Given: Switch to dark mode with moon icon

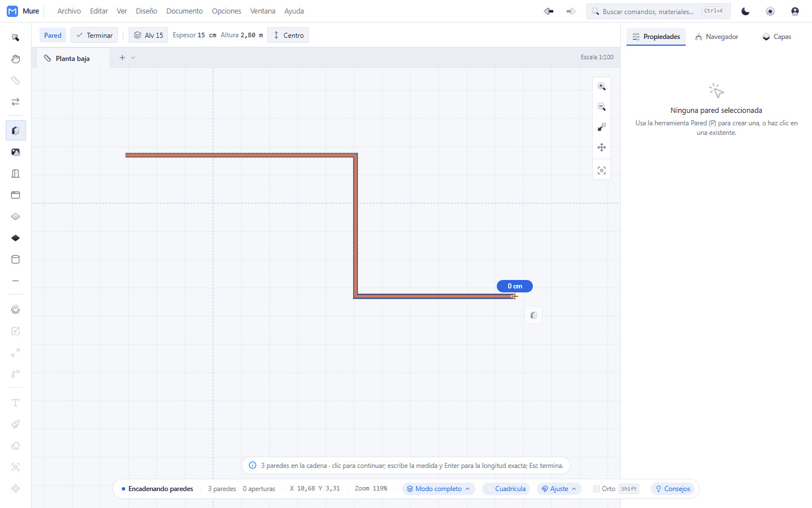Looking at the screenshot, I should pos(745,11).
